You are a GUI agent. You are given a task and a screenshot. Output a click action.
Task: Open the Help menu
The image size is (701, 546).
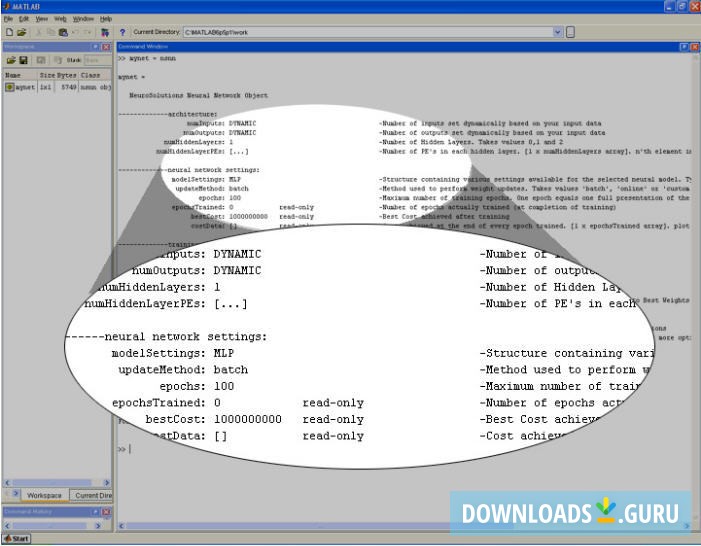pyautogui.click(x=106, y=19)
